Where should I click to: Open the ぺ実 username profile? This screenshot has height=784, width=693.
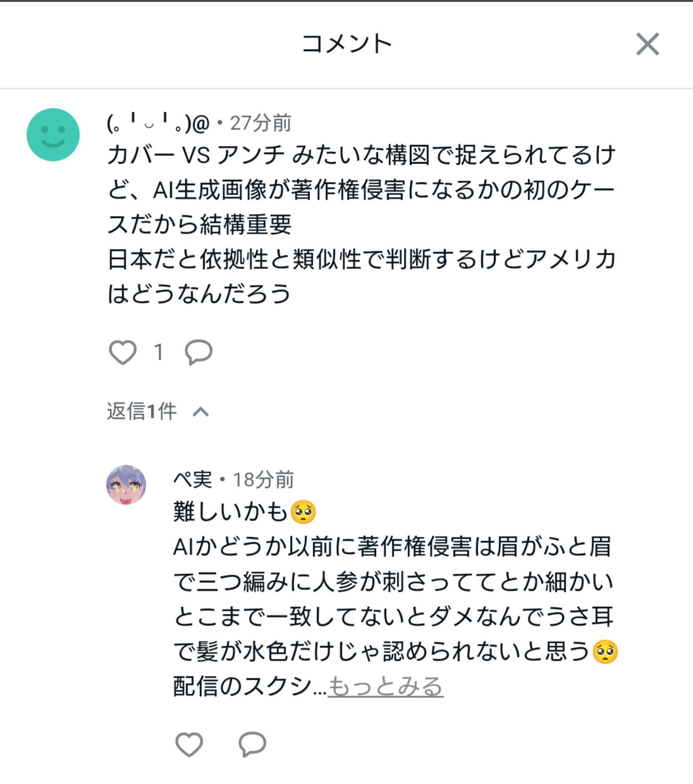193,480
